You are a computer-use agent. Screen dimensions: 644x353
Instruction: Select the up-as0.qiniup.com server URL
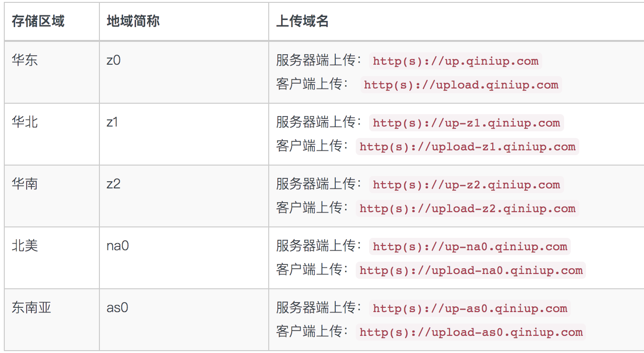click(x=469, y=309)
